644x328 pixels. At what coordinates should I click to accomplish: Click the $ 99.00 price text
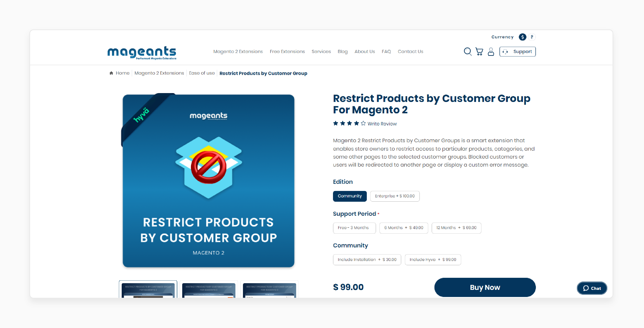click(348, 287)
